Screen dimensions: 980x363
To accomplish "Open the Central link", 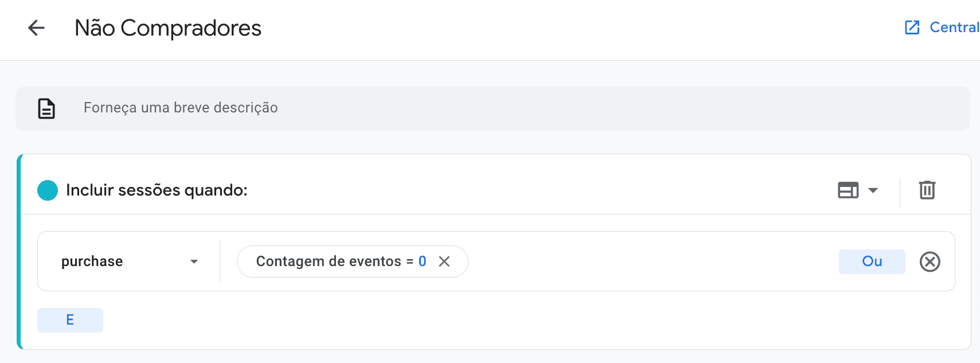I will [x=952, y=28].
